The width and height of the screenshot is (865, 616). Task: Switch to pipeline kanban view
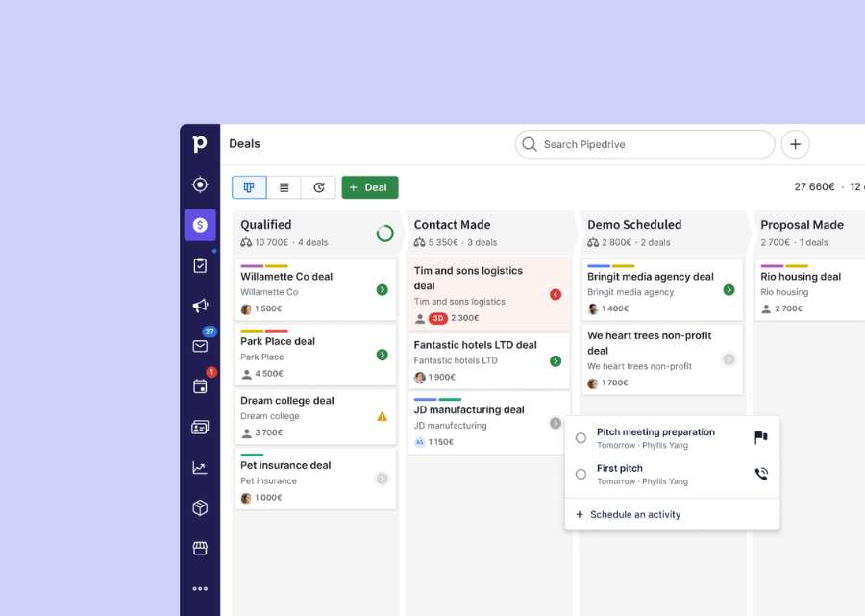249,187
